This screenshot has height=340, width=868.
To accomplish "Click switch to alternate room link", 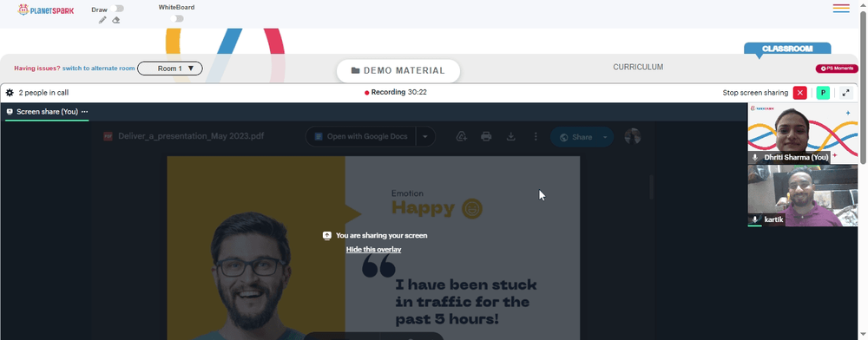I will click(x=99, y=69).
